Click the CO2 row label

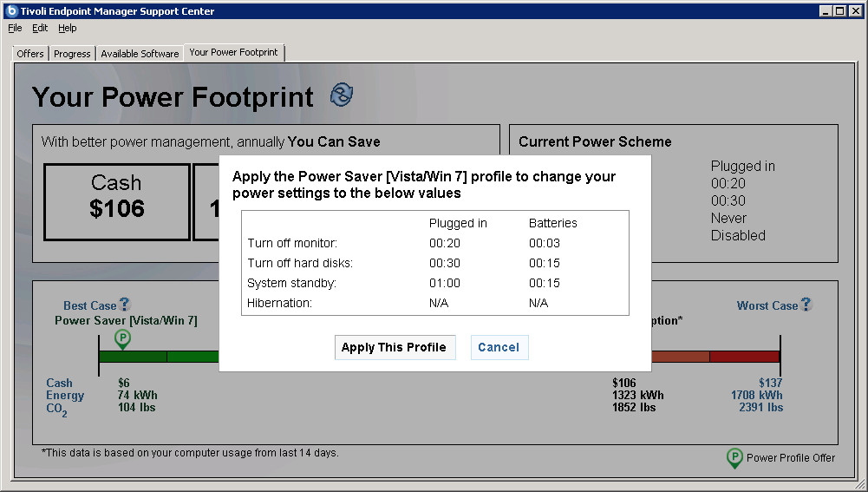pyautogui.click(x=56, y=410)
